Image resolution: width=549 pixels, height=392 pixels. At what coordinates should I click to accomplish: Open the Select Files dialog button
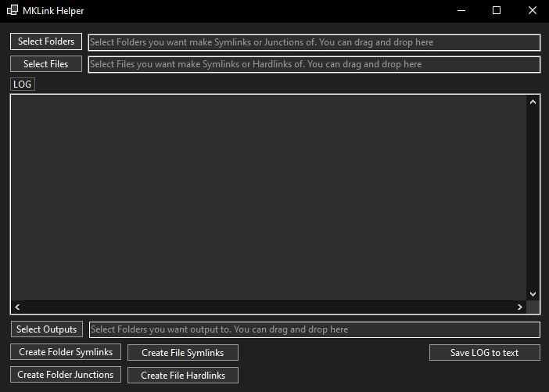click(46, 64)
